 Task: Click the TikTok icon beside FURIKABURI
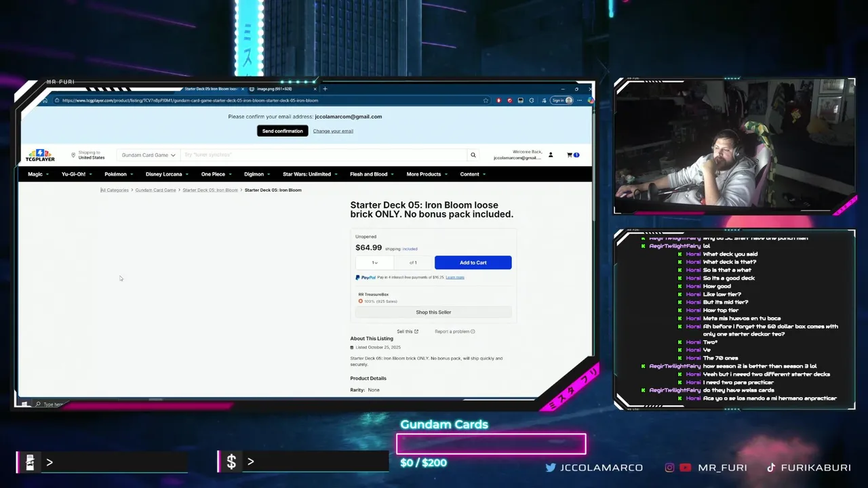(771, 467)
